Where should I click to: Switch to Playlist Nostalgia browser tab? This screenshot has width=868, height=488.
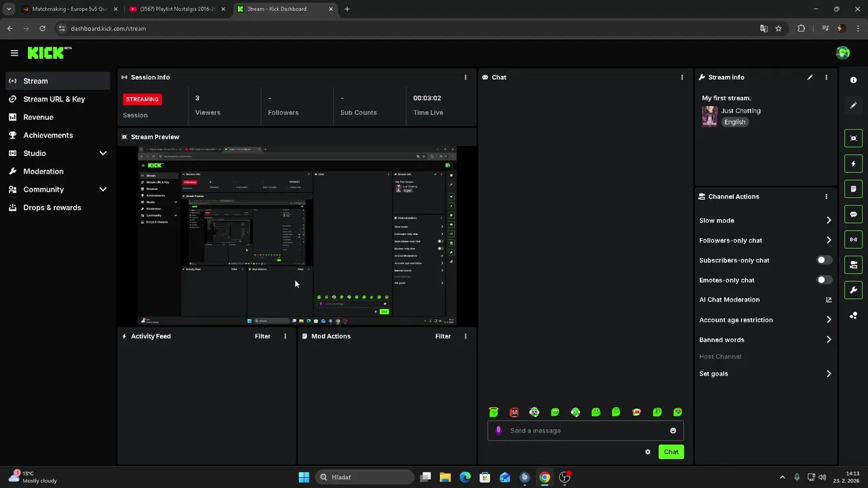click(178, 9)
